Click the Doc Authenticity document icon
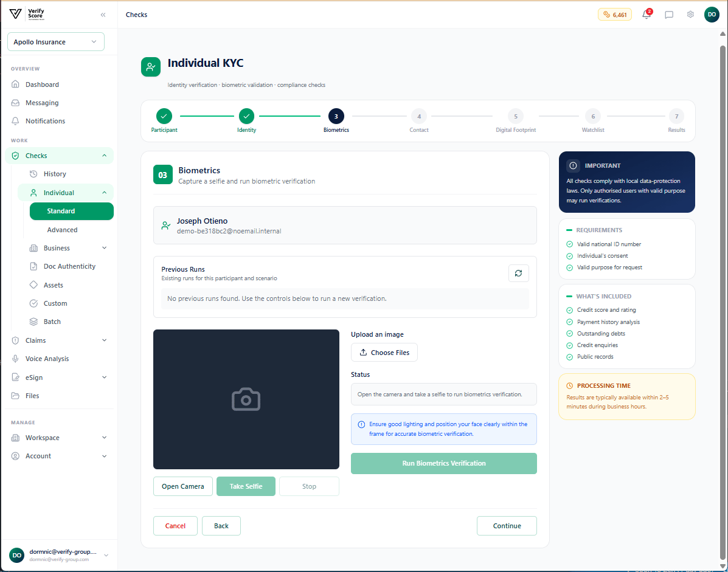This screenshot has height=572, width=728. tap(33, 266)
